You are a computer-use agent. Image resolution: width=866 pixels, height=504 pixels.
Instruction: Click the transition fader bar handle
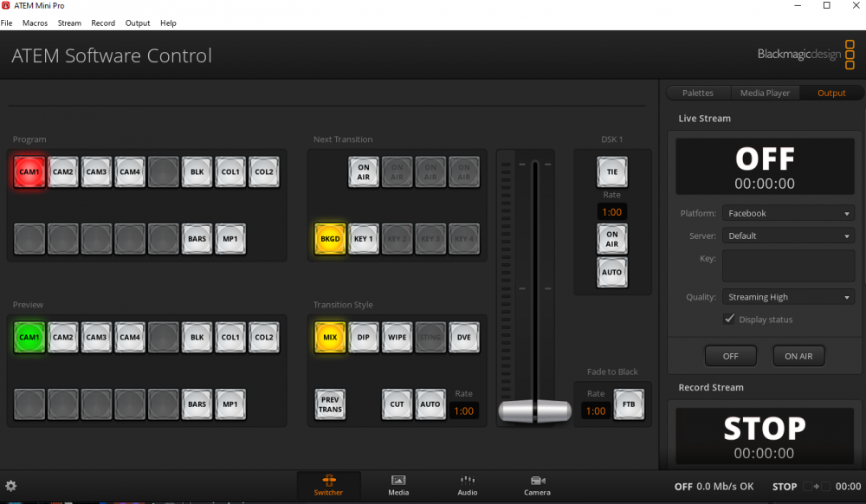click(534, 411)
